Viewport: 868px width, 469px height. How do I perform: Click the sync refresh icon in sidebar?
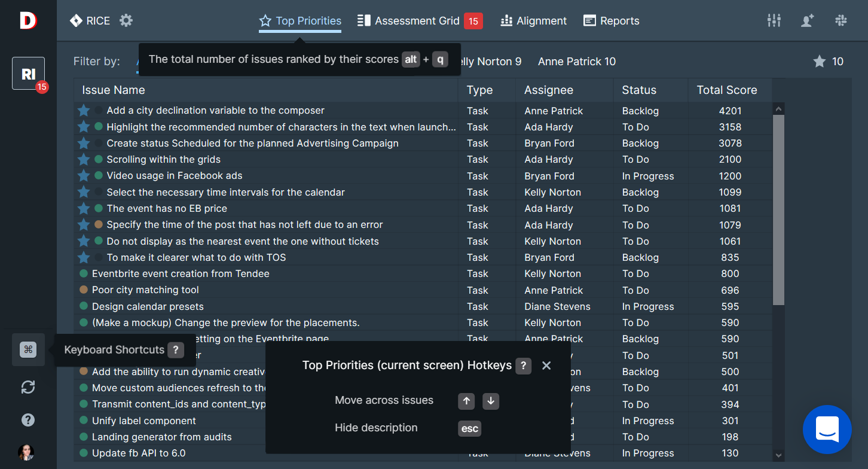[x=28, y=387]
